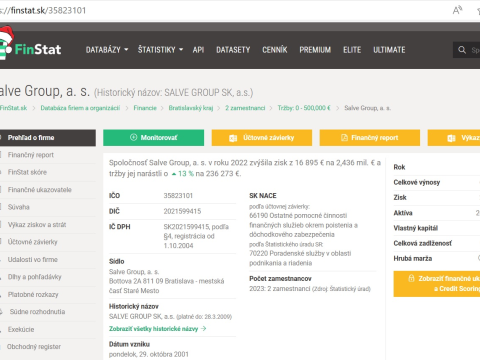
Task: Open FinStat skóre in sidebar
Action: [x=27, y=172]
